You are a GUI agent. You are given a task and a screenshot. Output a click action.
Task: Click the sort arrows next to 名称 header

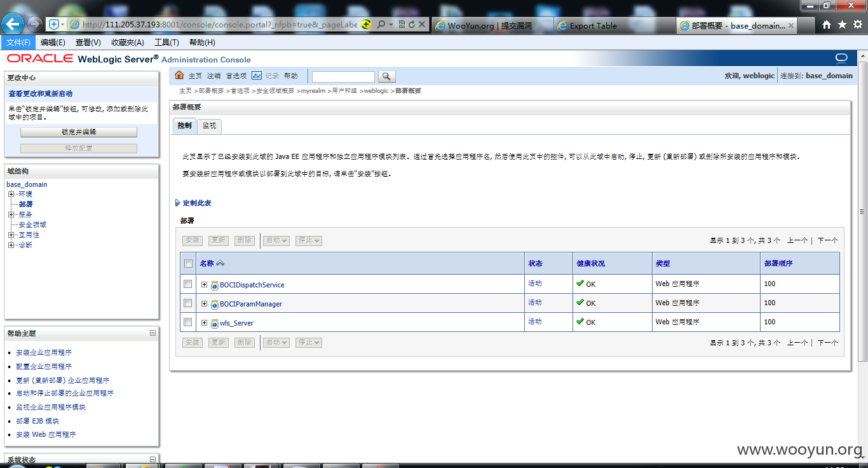[220, 263]
